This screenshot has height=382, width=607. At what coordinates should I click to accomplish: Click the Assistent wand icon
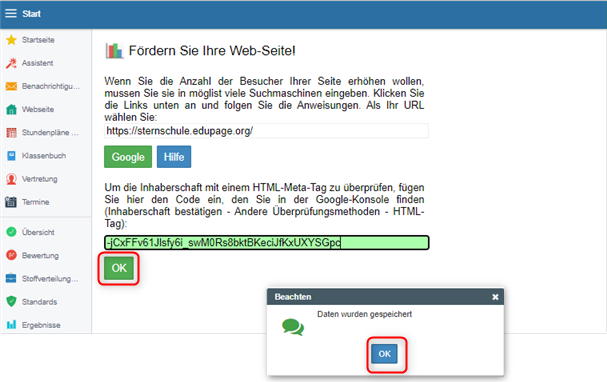coord(12,63)
